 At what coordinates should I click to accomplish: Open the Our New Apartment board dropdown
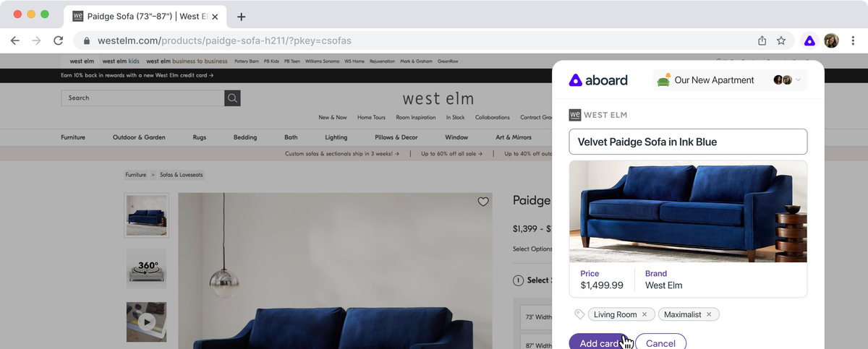[x=729, y=80]
